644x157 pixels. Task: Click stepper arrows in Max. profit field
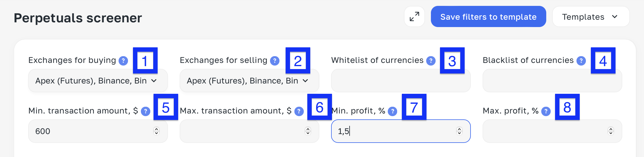click(x=611, y=131)
